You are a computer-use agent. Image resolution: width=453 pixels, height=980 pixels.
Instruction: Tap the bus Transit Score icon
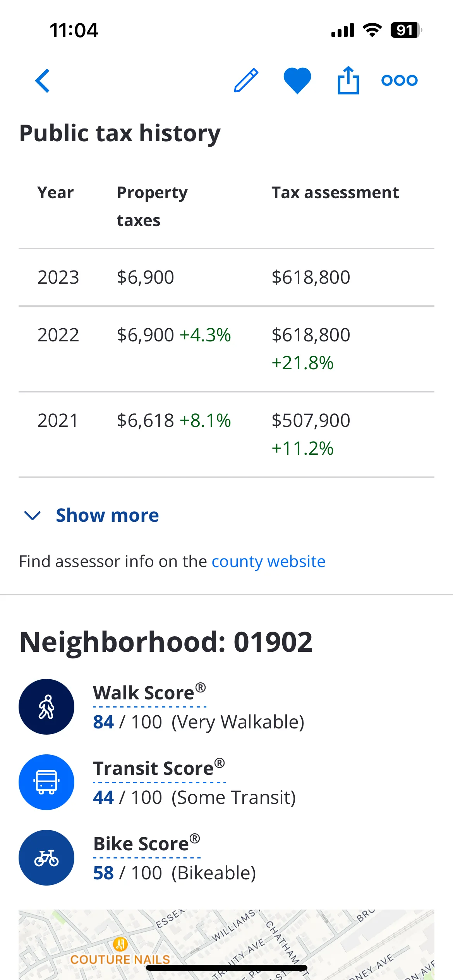(46, 782)
